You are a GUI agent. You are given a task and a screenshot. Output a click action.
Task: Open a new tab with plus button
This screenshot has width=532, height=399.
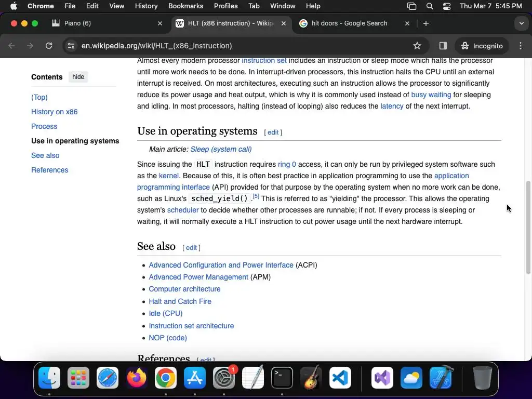pyautogui.click(x=426, y=23)
